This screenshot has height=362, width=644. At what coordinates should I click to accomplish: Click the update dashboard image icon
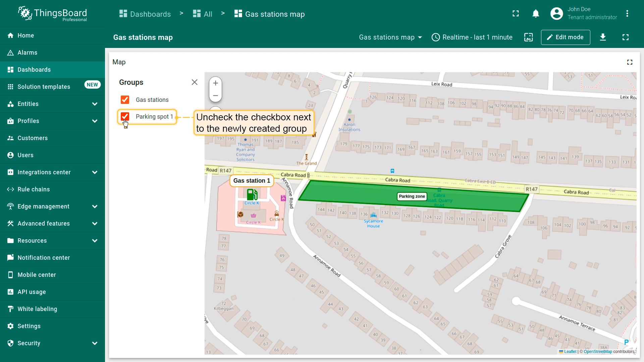(528, 37)
